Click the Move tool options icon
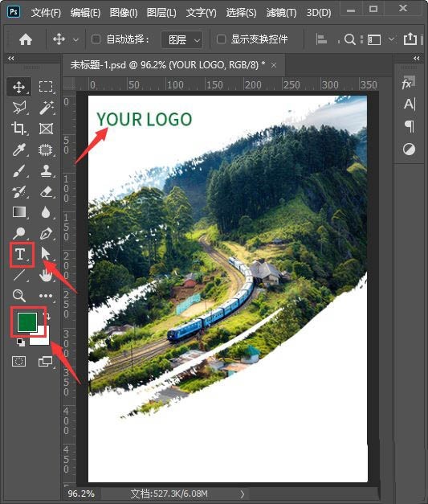Image resolution: width=428 pixels, height=504 pixels. coord(59,39)
